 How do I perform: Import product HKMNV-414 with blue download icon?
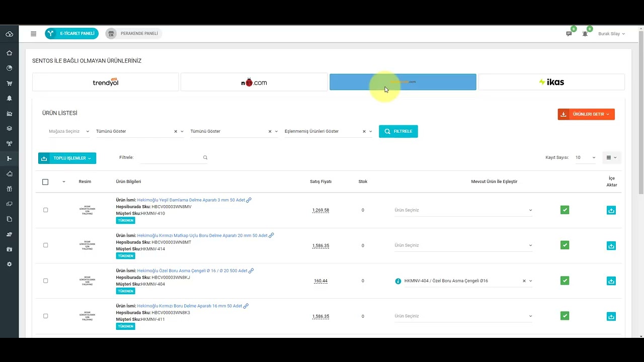point(611,246)
